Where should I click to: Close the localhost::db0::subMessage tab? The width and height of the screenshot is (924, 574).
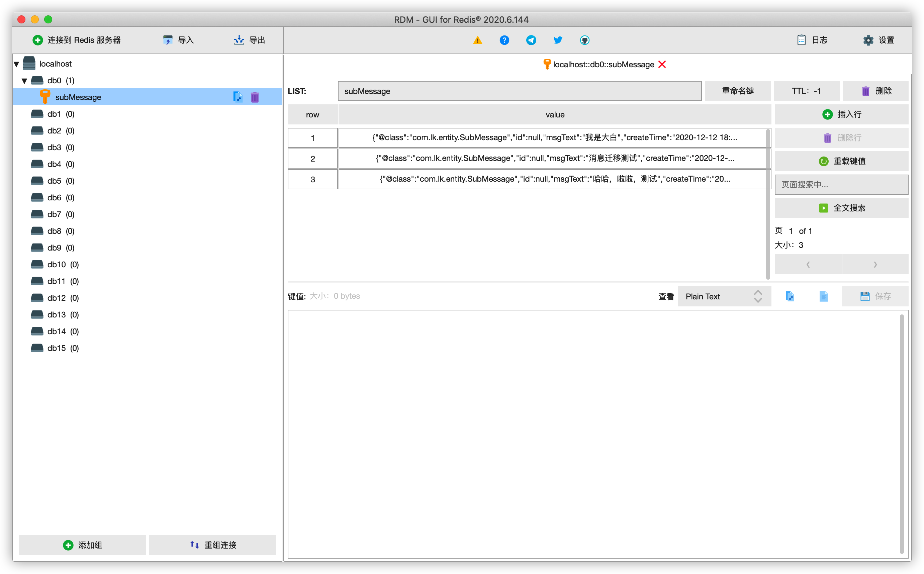click(x=662, y=65)
